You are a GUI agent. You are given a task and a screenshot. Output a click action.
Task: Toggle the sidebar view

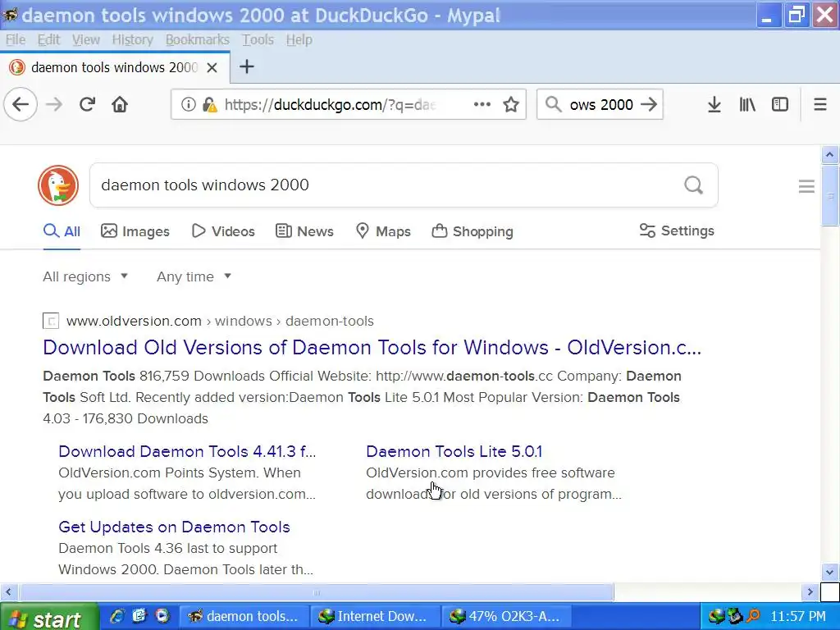tap(780, 104)
